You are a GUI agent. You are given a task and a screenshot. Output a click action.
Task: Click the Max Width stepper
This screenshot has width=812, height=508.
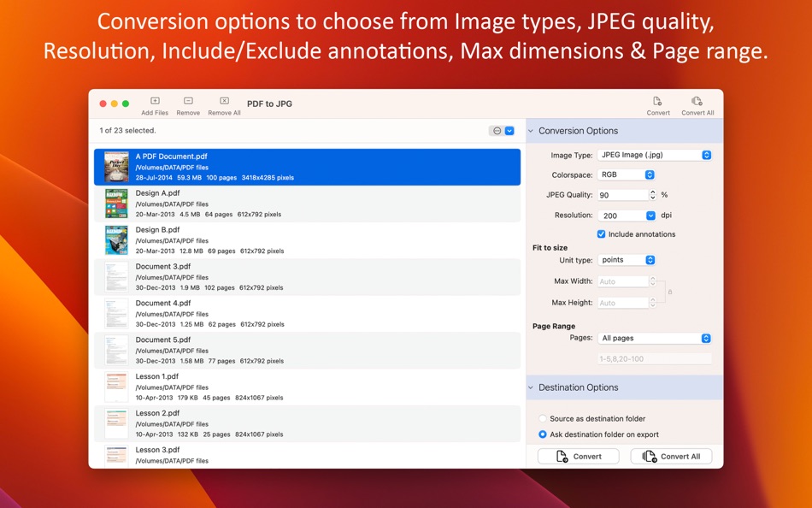653,281
